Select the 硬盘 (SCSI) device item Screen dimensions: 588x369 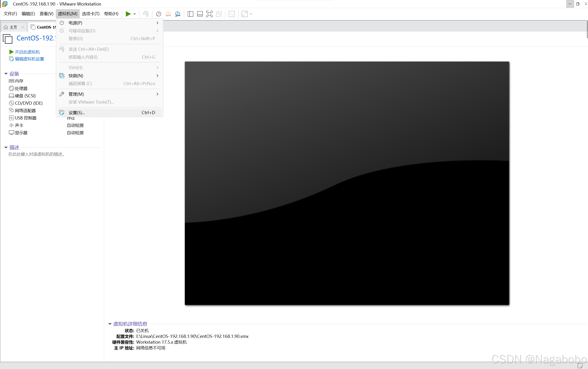[x=25, y=96]
